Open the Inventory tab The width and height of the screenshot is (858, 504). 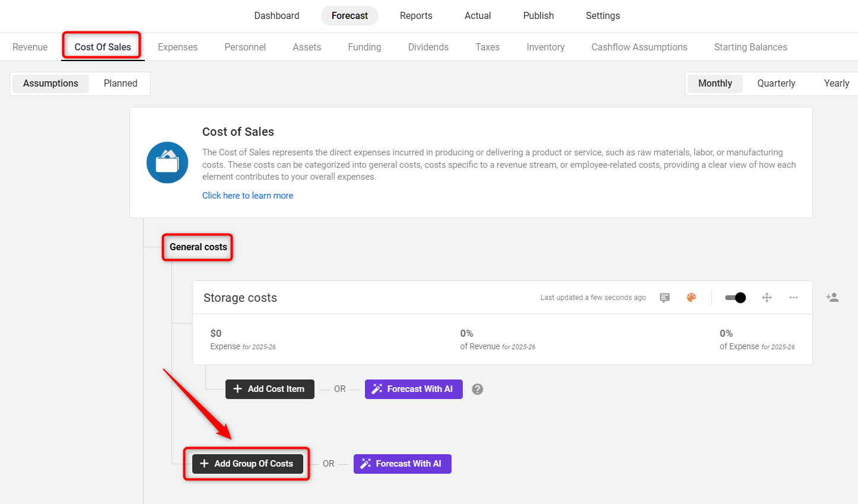pyautogui.click(x=545, y=47)
